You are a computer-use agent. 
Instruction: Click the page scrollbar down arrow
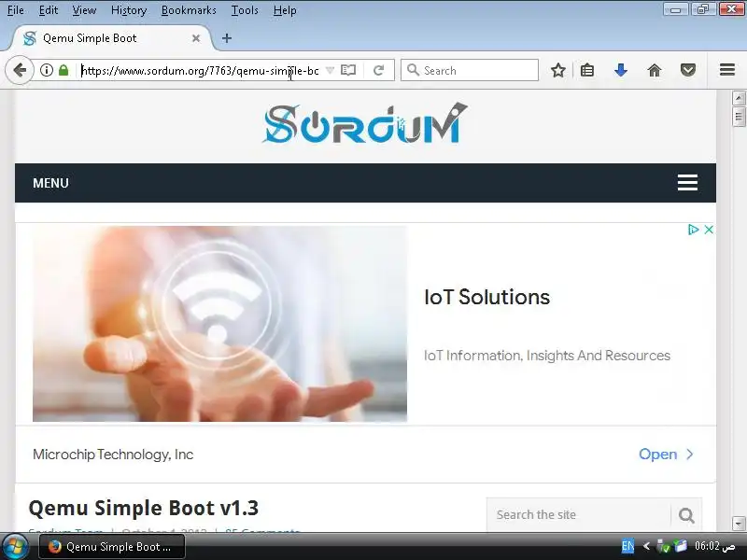pyautogui.click(x=739, y=523)
